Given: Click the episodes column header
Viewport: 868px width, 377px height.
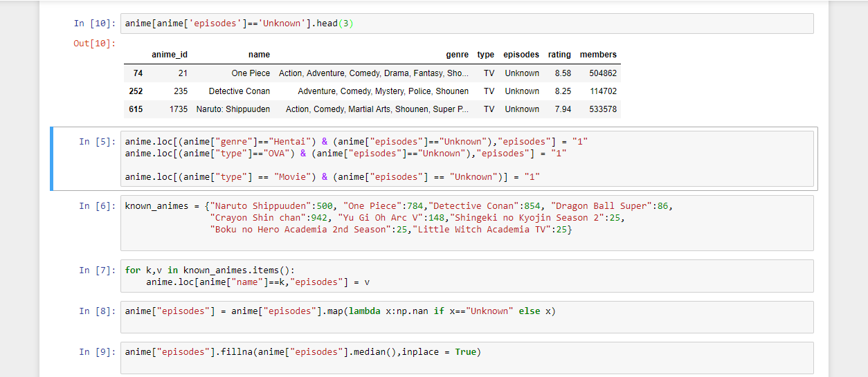Looking at the screenshot, I should [521, 55].
